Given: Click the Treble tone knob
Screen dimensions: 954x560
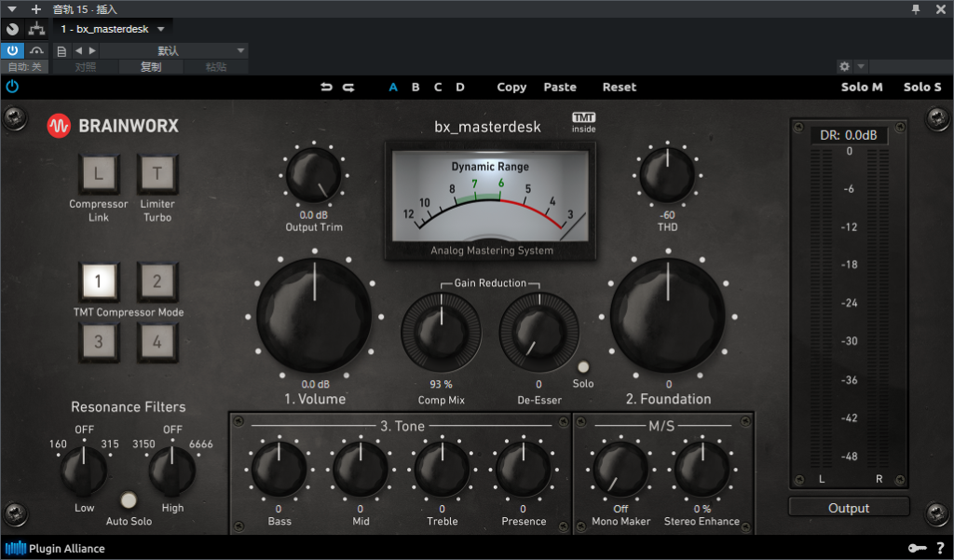Looking at the screenshot, I should coord(442,470).
